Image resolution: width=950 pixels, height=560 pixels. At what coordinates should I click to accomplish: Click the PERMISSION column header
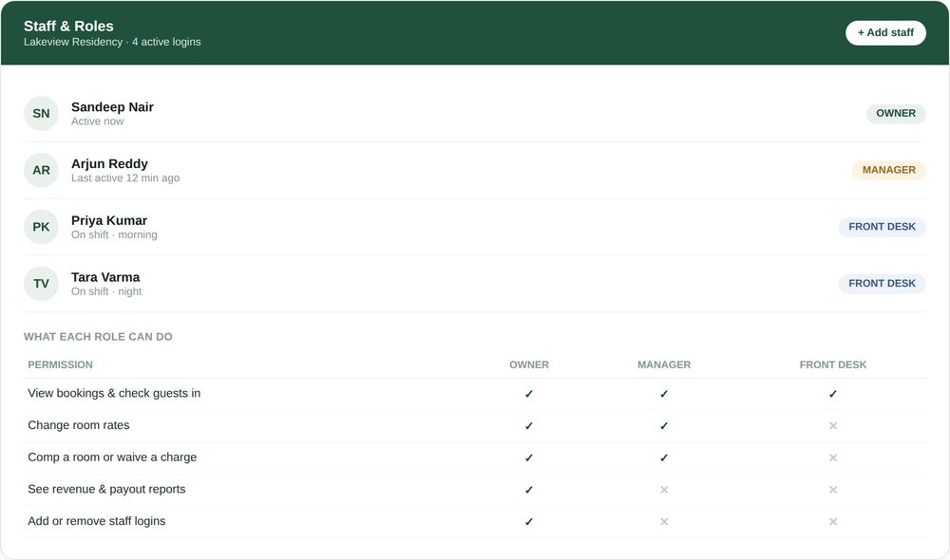point(60,364)
